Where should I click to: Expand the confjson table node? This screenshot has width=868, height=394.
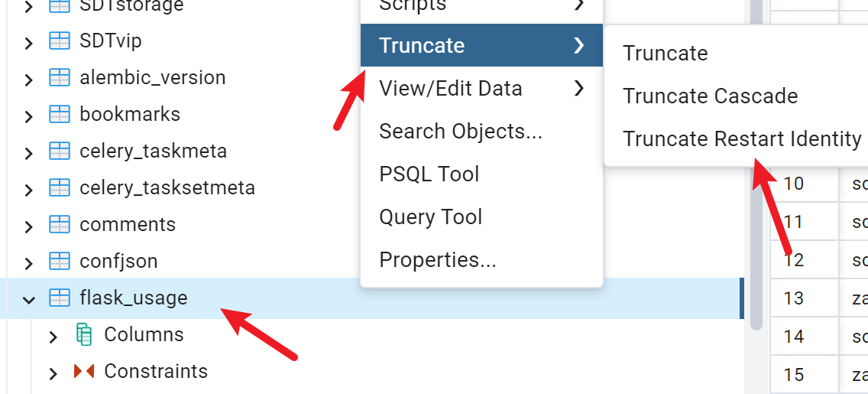tap(29, 262)
